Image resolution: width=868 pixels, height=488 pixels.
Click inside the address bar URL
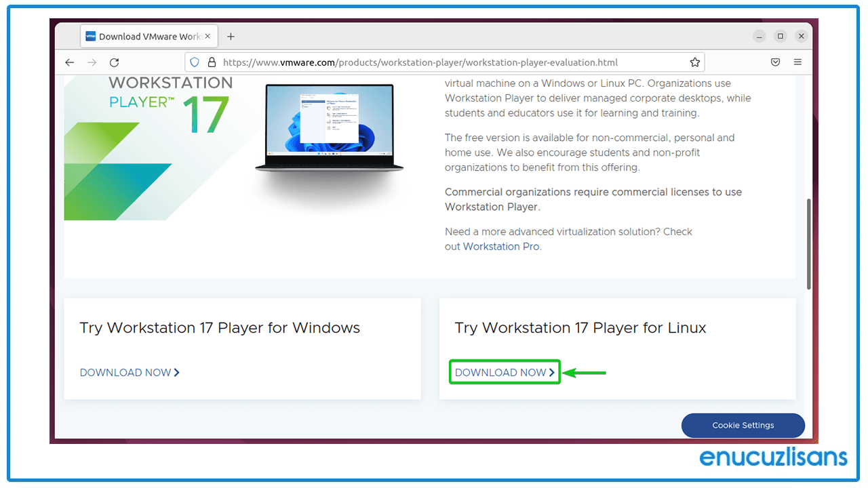pyautogui.click(x=420, y=62)
